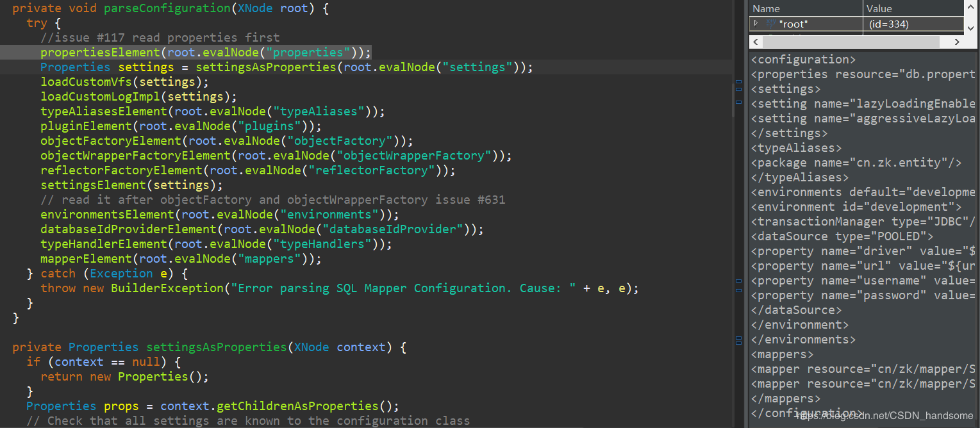Click the variables table scroll-up arrow
Screen dimensions: 980x428
tap(972, 8)
